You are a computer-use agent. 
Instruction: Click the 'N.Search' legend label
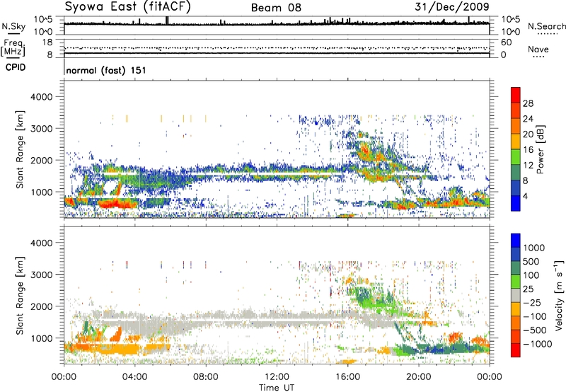click(546, 26)
